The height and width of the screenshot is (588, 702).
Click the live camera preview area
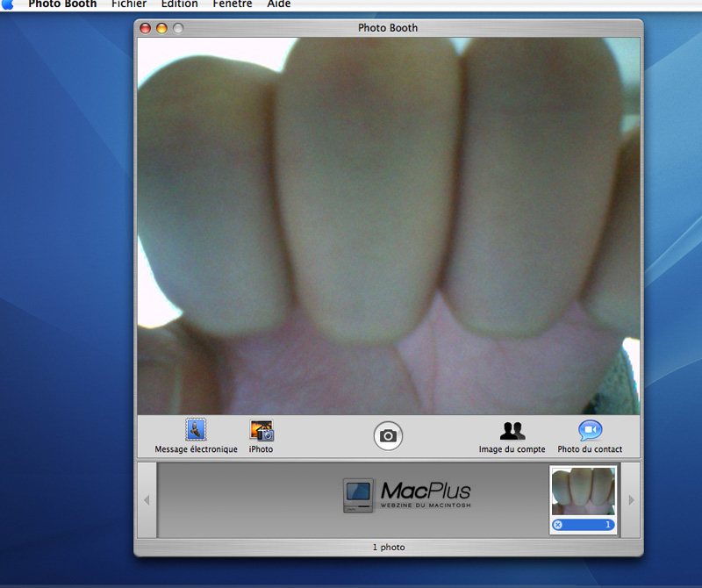389,226
